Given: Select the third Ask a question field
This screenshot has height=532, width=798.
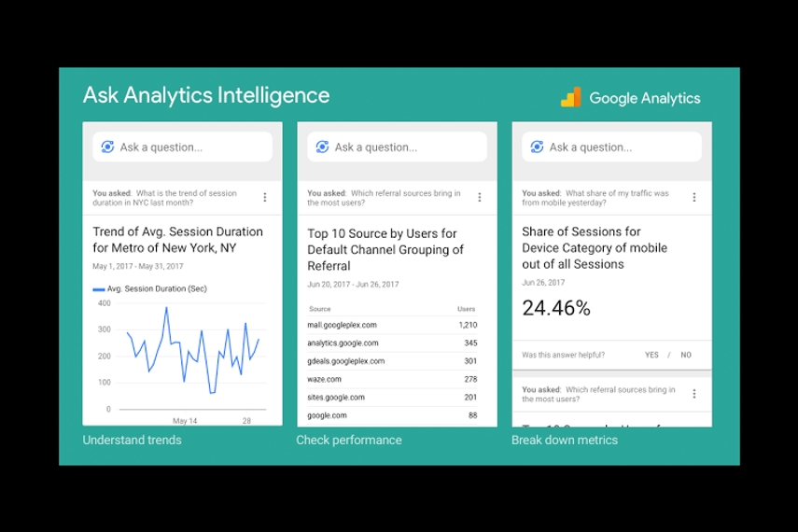Looking at the screenshot, I should [x=621, y=147].
